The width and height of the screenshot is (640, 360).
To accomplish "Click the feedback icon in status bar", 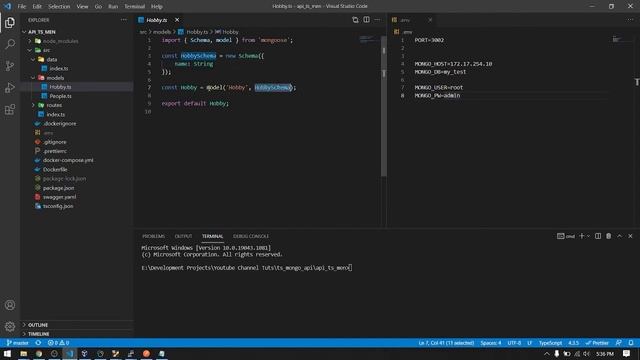I will point(619,343).
